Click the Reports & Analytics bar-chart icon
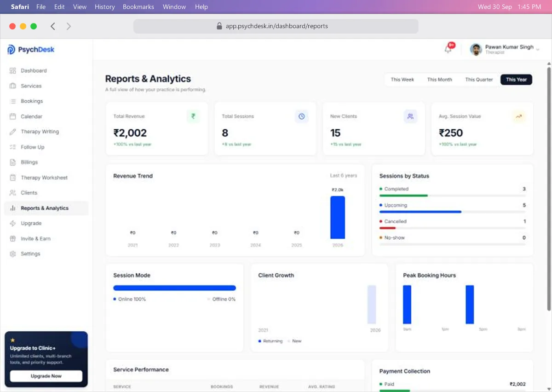 tap(12, 208)
